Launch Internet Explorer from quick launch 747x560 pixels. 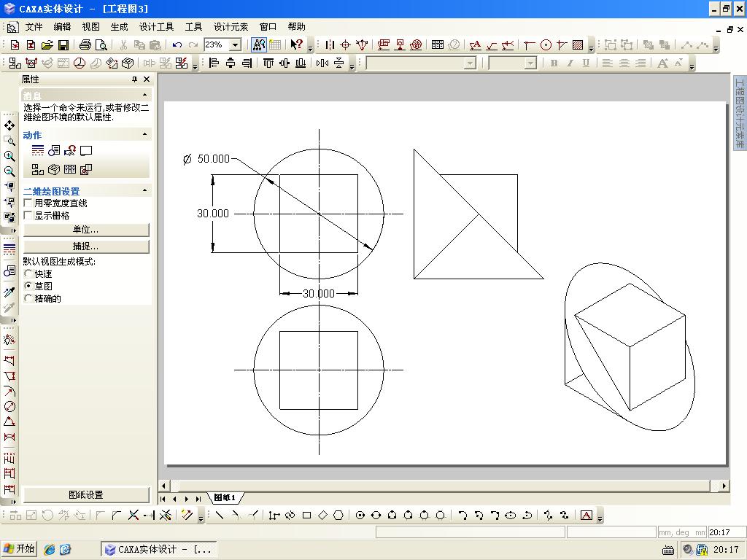click(49, 550)
